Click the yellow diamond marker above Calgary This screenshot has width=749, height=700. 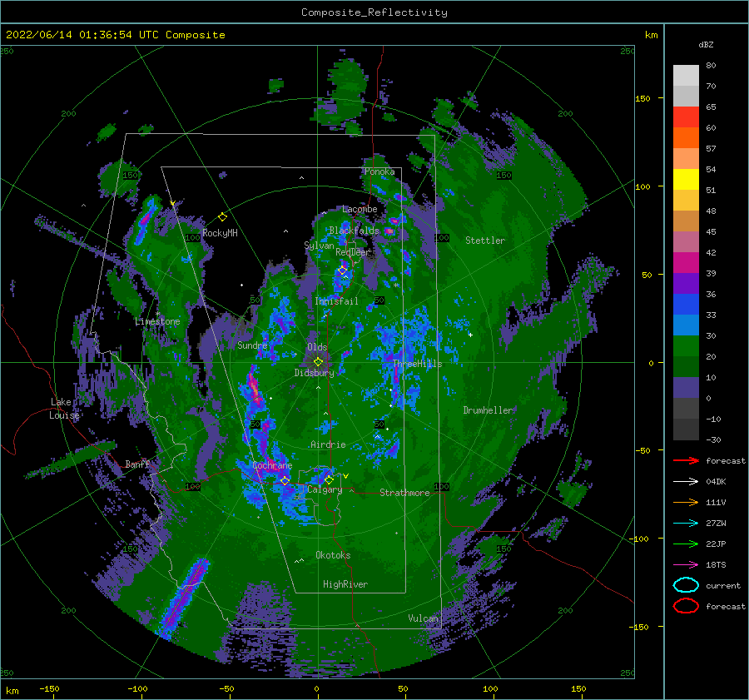click(x=329, y=479)
